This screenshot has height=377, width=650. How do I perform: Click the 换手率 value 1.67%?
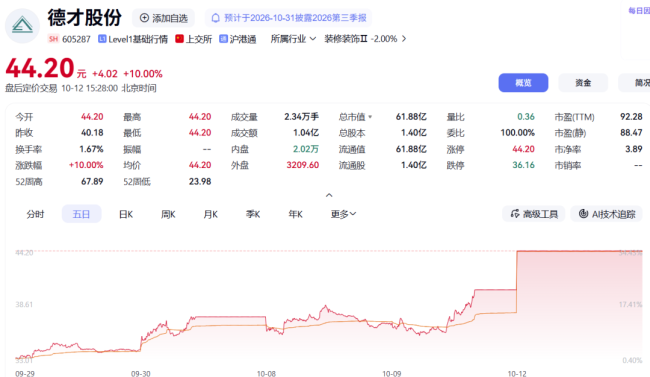[x=91, y=149]
